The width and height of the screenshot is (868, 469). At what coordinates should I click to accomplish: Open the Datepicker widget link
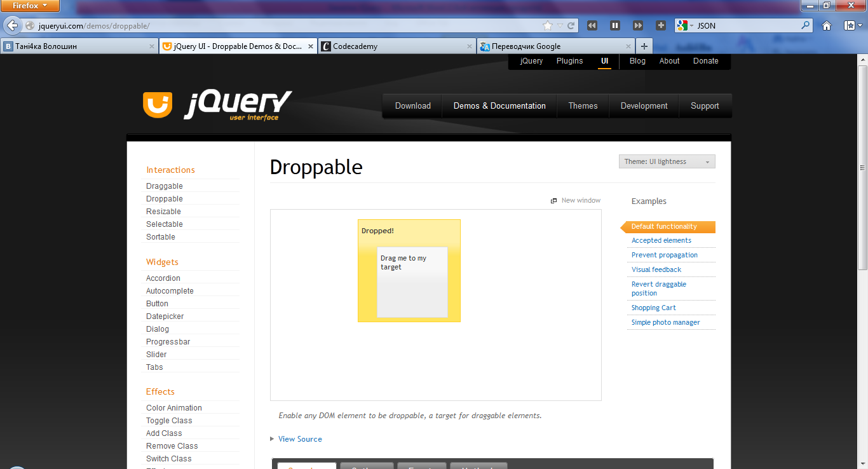click(x=165, y=316)
